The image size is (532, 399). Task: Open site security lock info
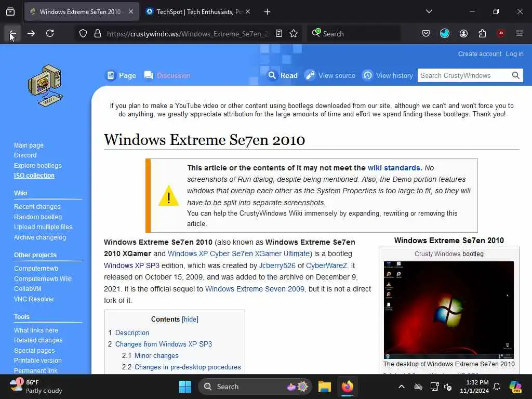click(98, 34)
